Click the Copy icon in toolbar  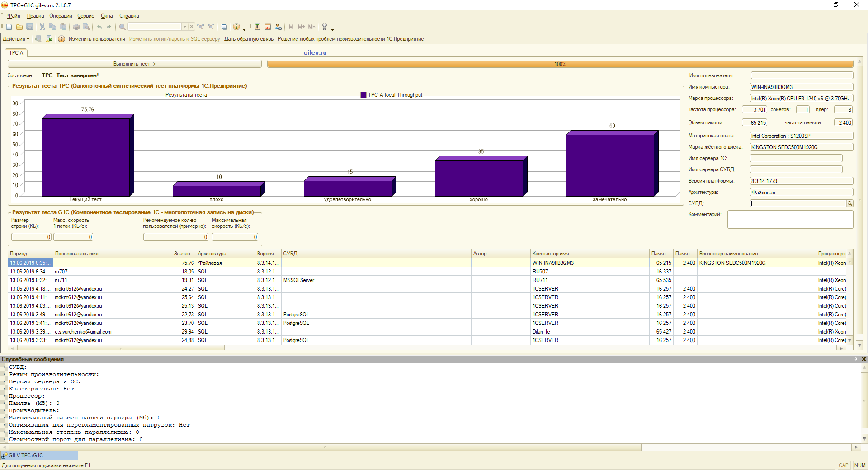52,27
